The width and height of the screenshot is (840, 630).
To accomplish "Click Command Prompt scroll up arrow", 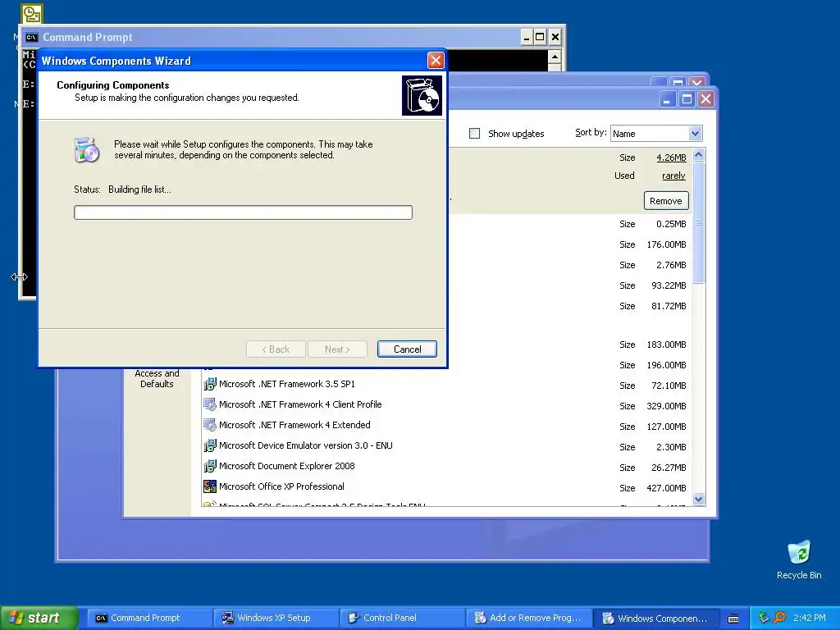I will coord(555,57).
